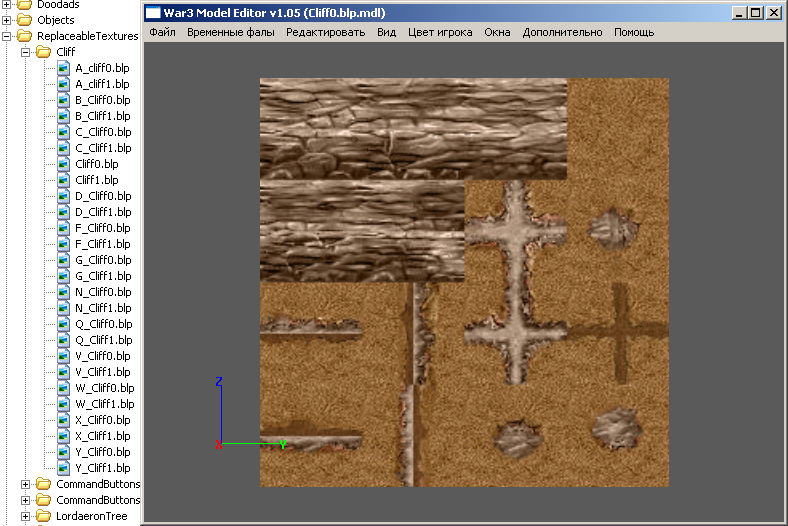Viewport: 788px width, 526px height.
Task: Open the Помощь menu
Action: click(634, 32)
